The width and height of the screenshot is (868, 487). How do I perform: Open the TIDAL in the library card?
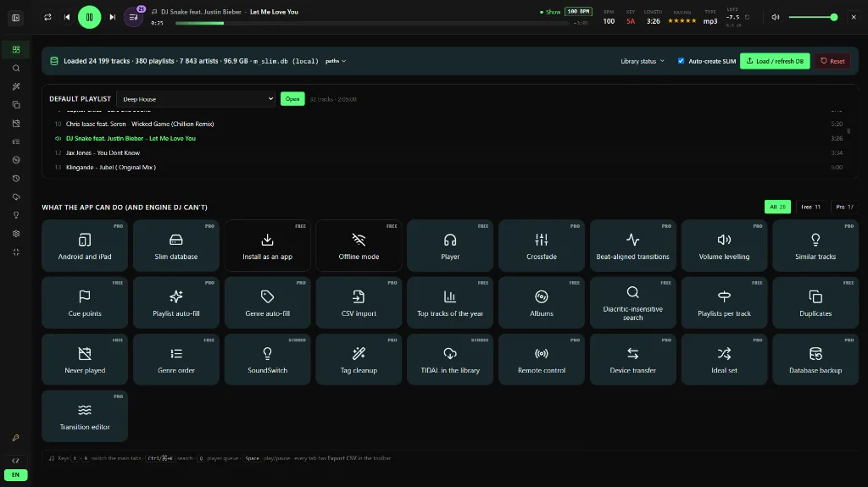[450, 360]
